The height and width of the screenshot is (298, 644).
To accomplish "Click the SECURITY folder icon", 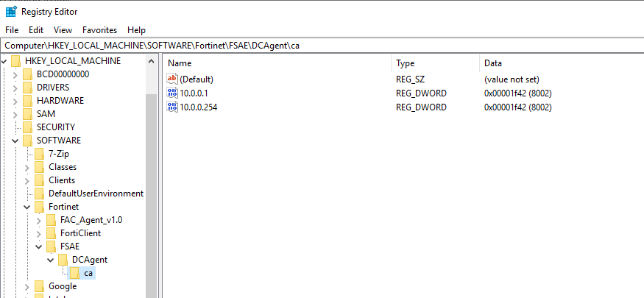I will click(27, 127).
